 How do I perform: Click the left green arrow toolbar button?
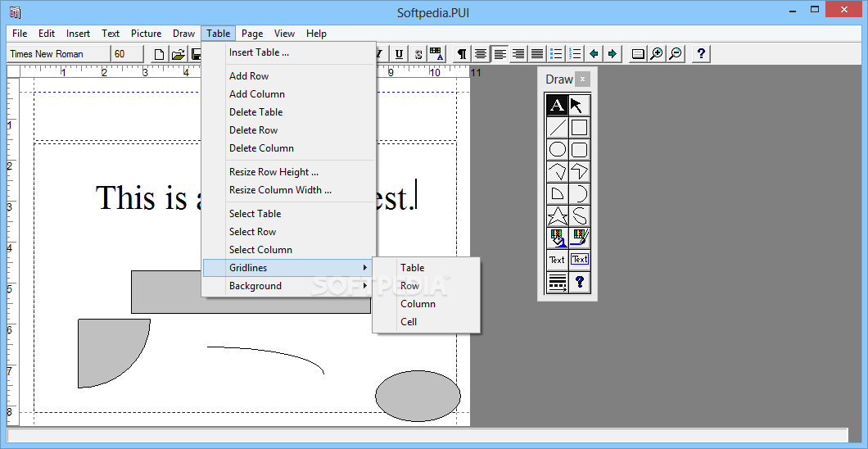[x=594, y=54]
